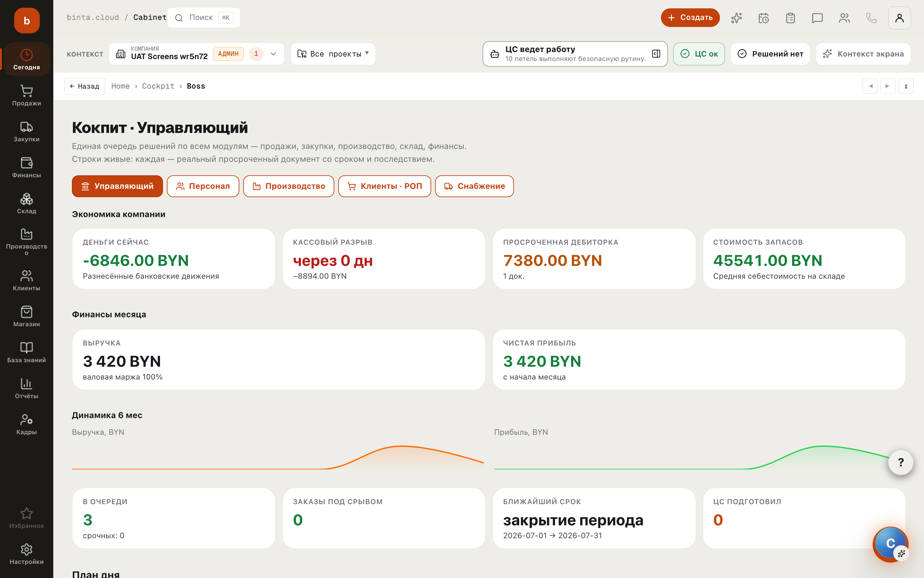
Task: Open the Заказы под срывом card
Action: pyautogui.click(x=384, y=518)
